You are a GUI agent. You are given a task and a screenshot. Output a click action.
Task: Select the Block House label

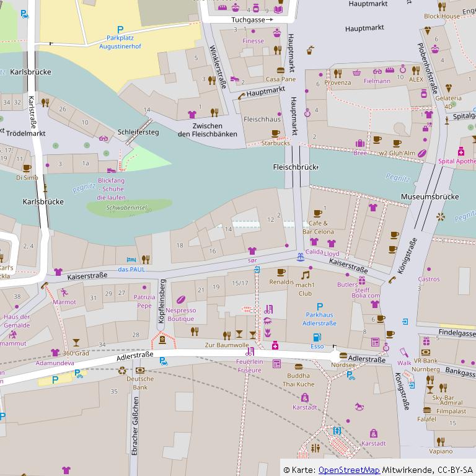[x=442, y=16]
